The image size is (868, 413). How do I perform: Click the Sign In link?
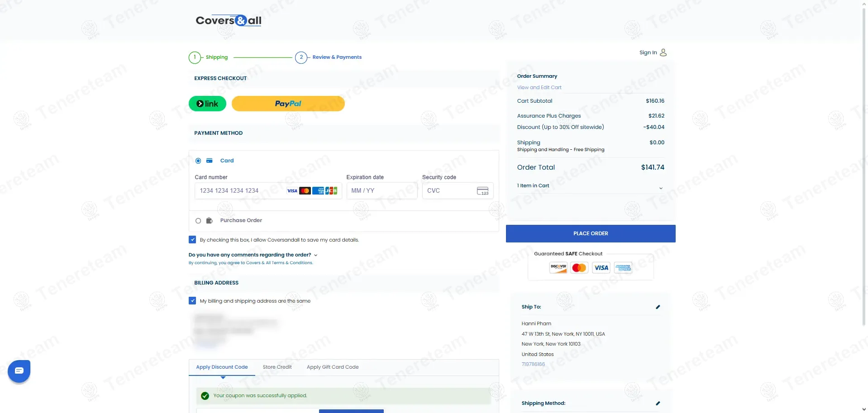pyautogui.click(x=648, y=52)
